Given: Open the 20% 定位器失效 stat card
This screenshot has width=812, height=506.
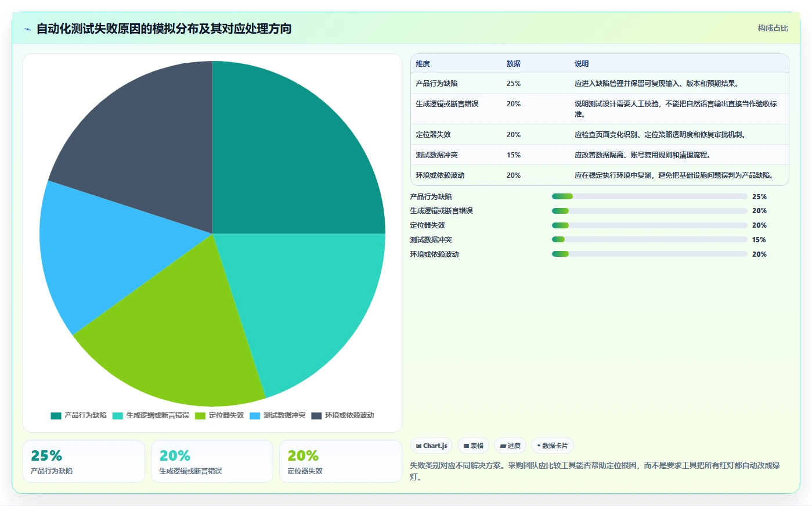Looking at the screenshot, I should click(x=341, y=461).
